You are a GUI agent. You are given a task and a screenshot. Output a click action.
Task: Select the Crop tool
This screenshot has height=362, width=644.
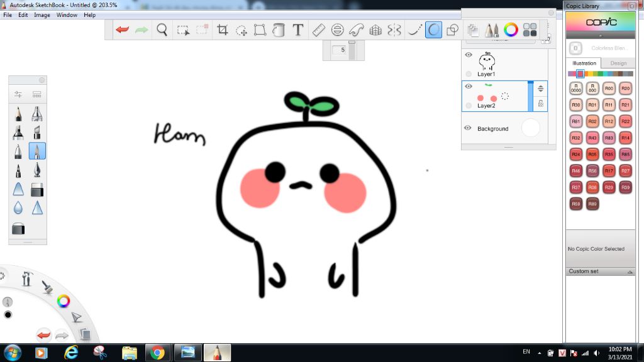pyautogui.click(x=222, y=30)
